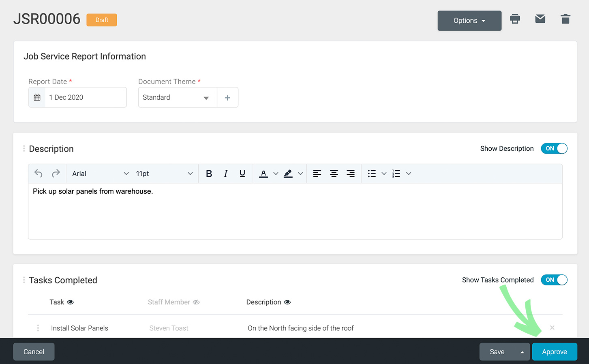Toggle bold formatting
This screenshot has height=364, width=589.
[x=209, y=173]
